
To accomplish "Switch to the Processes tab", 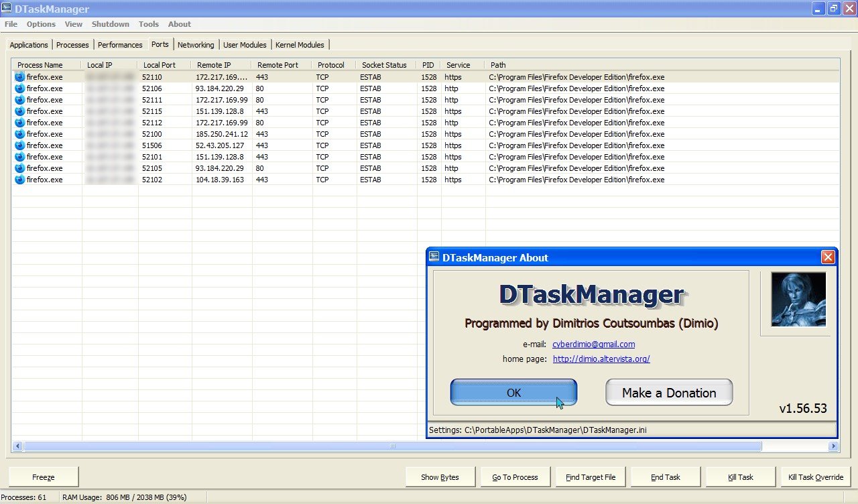I will 72,45.
